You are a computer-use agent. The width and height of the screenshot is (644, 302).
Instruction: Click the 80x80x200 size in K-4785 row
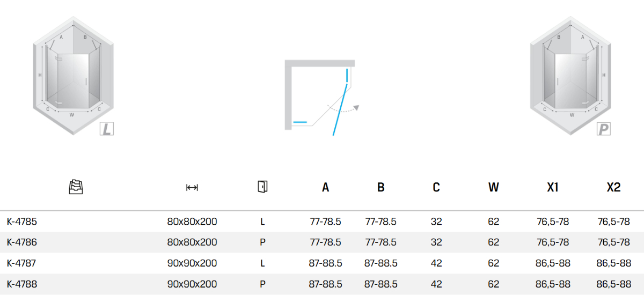click(192, 221)
